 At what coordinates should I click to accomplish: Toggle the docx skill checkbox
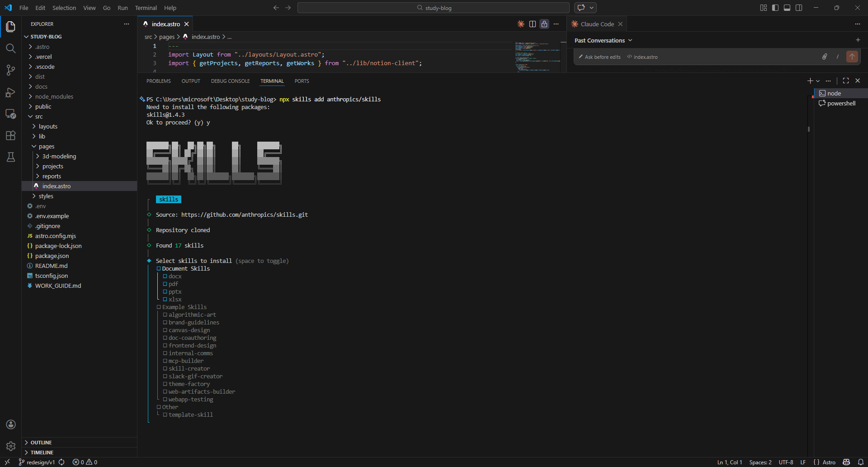pos(165,276)
